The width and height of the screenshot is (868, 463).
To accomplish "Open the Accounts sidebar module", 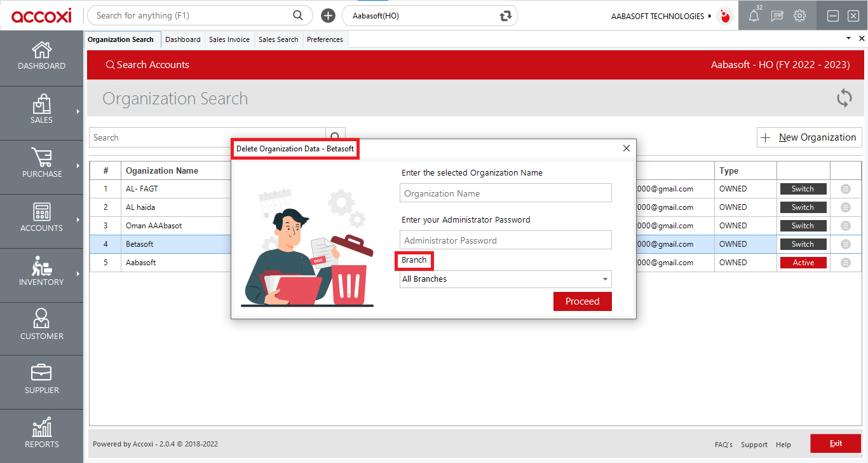I will tap(41, 219).
